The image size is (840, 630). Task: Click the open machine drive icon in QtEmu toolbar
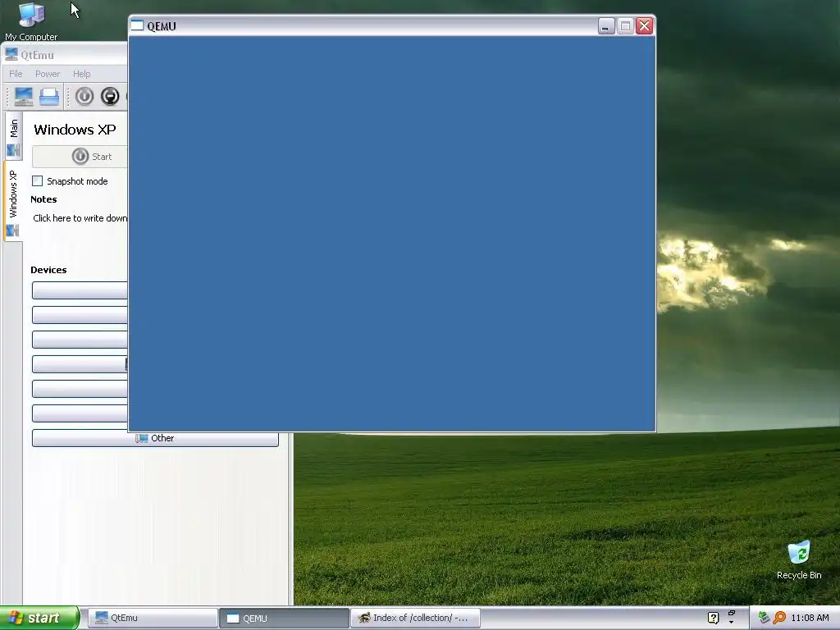point(49,97)
